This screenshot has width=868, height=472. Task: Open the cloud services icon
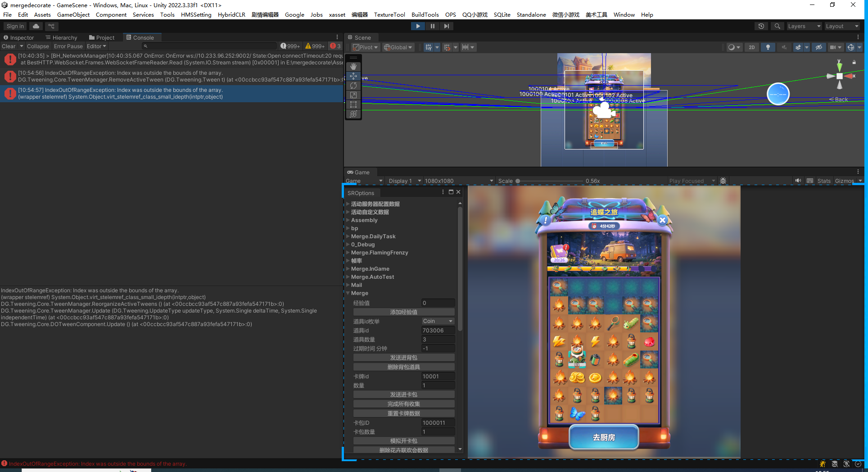point(36,26)
